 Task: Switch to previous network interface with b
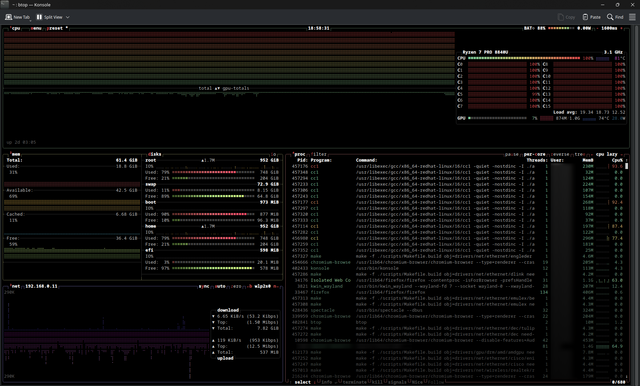[x=250, y=286]
